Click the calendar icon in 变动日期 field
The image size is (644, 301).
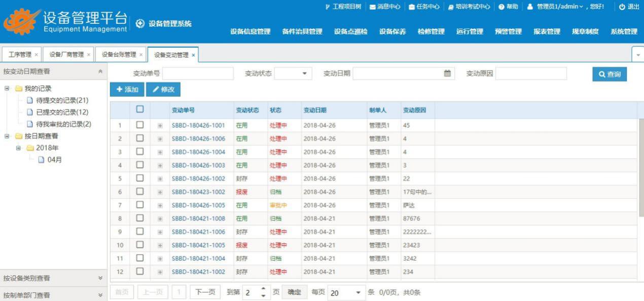point(447,74)
